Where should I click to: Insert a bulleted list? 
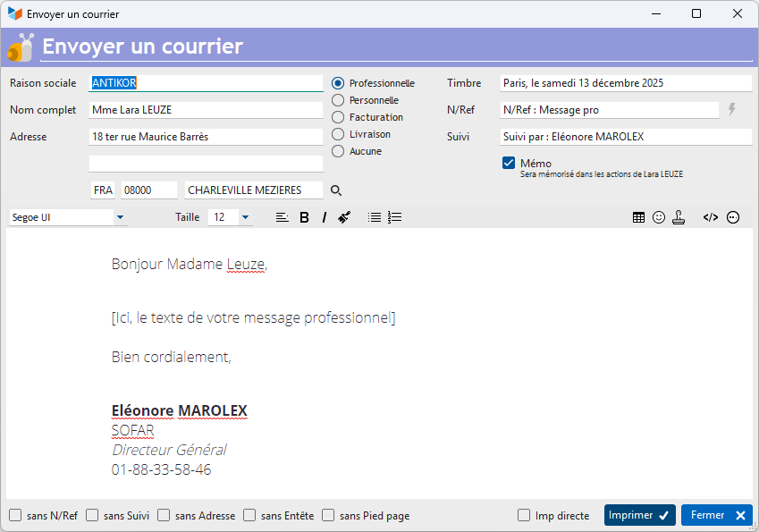[x=375, y=217]
